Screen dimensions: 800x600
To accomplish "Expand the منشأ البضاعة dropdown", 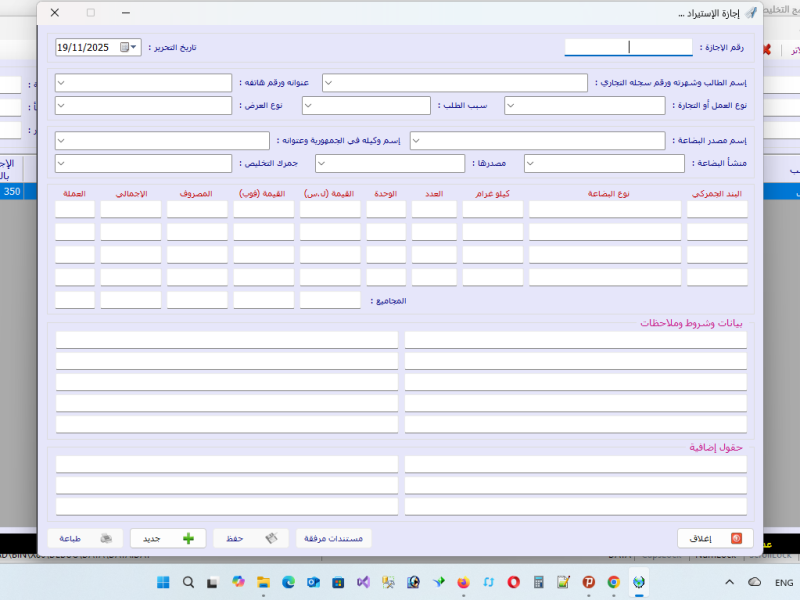I will click(x=531, y=163).
